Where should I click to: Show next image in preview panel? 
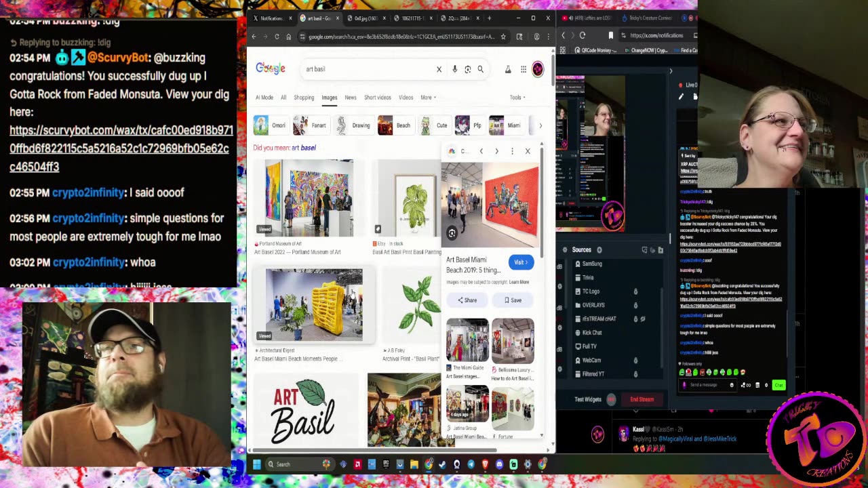click(x=496, y=151)
